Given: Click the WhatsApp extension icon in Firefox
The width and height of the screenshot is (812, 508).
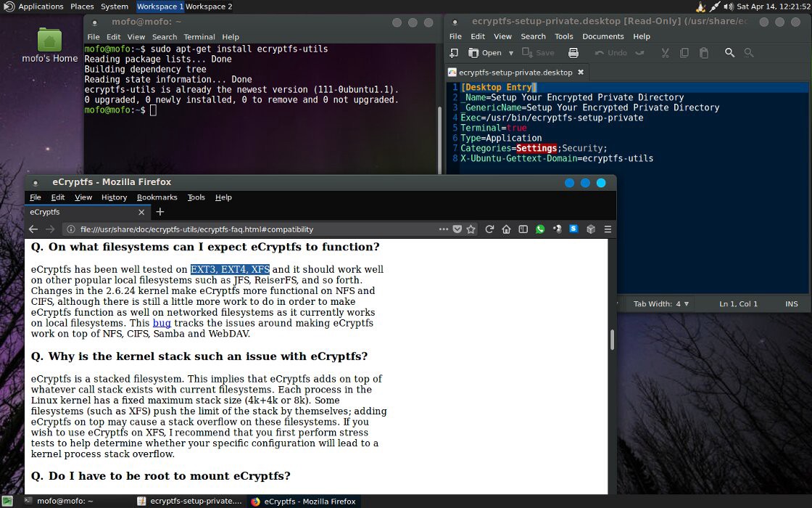Looking at the screenshot, I should pyautogui.click(x=540, y=229).
